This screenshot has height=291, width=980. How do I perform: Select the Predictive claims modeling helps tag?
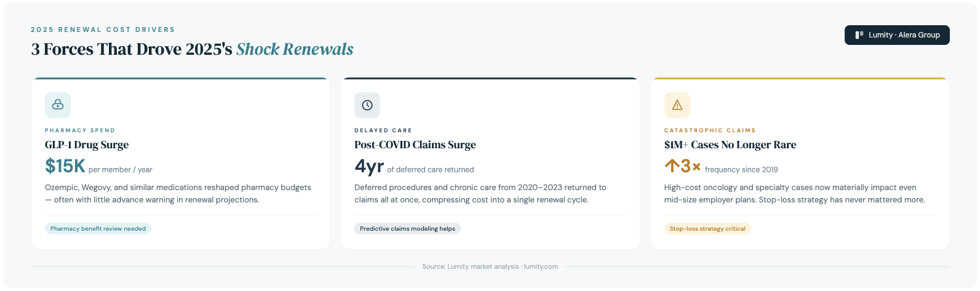407,229
